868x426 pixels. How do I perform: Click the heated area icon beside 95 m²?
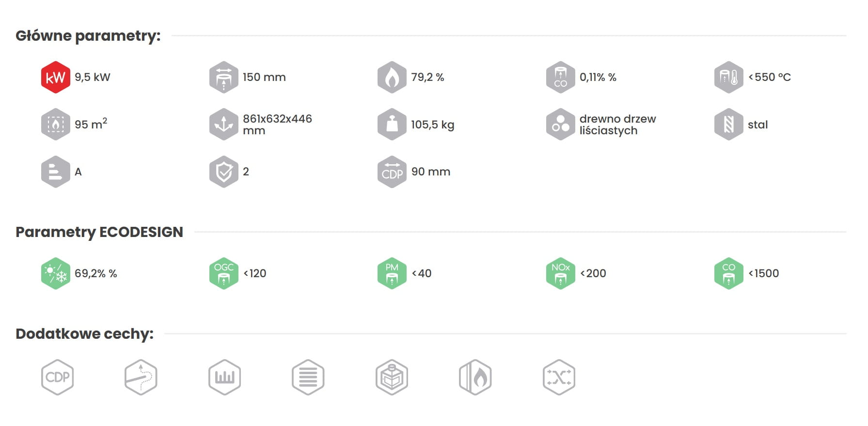tap(56, 124)
